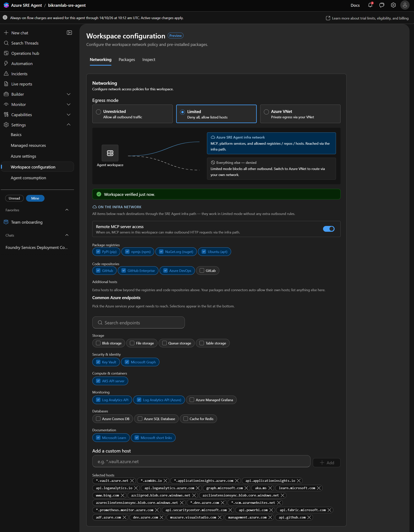
Task: Collapse the Chats section
Action: 67,235
